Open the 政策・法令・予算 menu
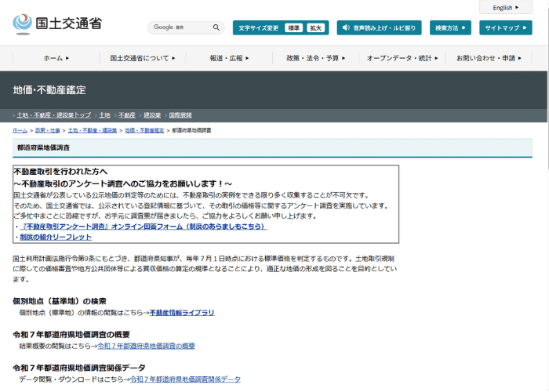 coord(315,58)
